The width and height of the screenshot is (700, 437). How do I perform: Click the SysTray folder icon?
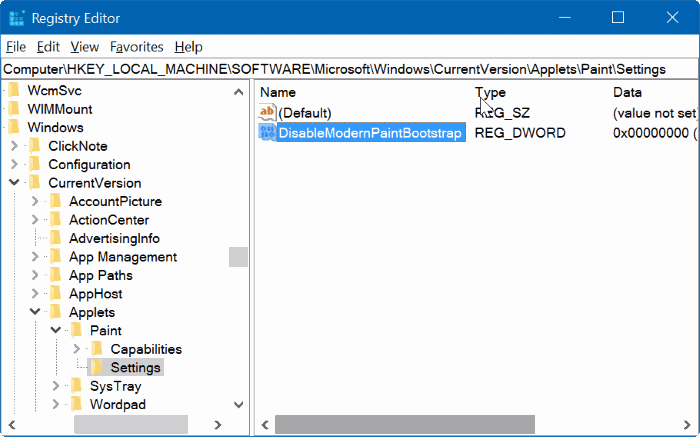(76, 386)
